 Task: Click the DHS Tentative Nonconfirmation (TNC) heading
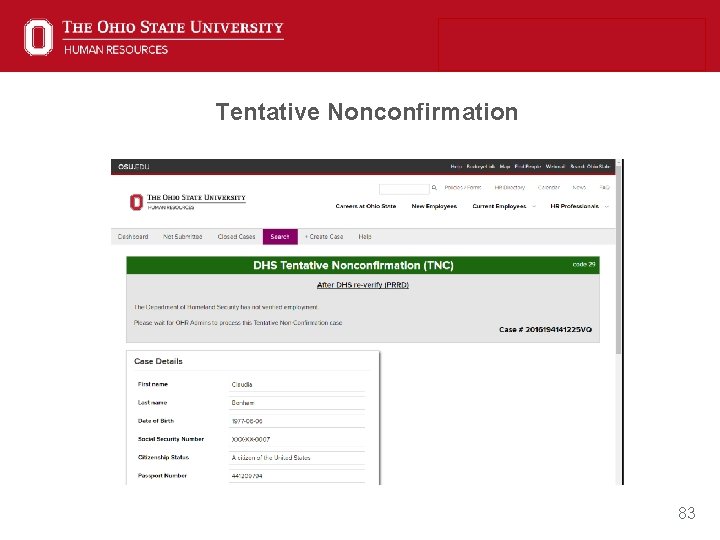353,265
